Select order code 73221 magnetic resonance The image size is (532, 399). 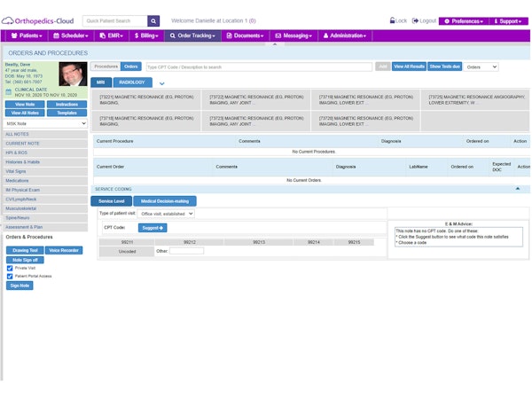pyautogui.click(x=146, y=99)
